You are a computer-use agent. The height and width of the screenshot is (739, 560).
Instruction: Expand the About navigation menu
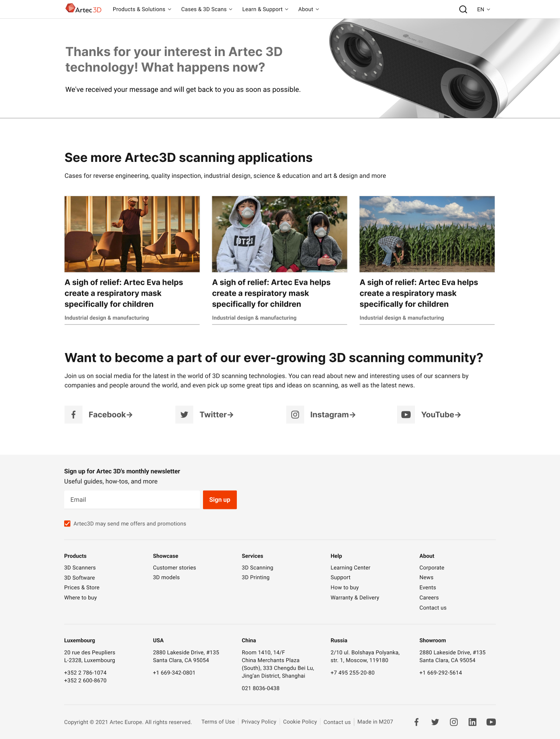[308, 9]
